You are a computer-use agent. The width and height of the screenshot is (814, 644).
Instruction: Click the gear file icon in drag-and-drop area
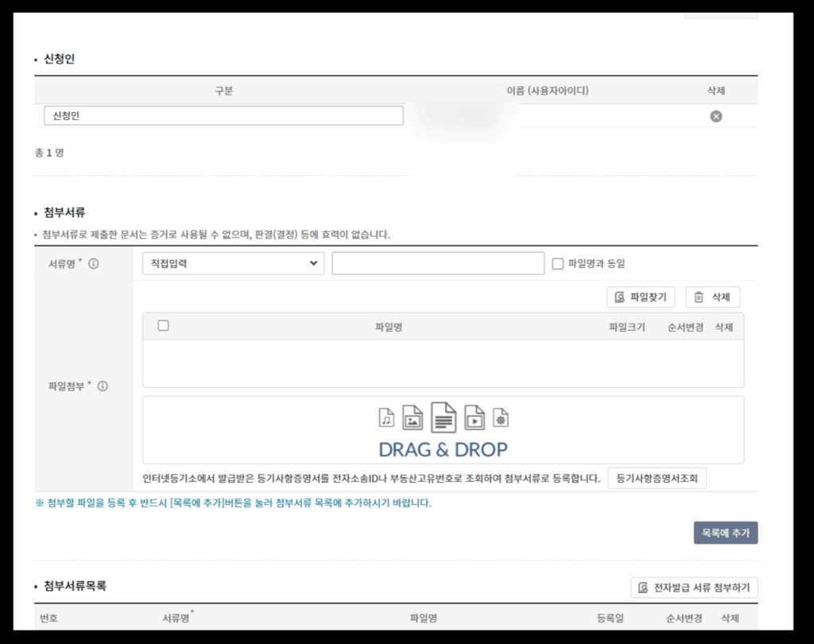coord(501,417)
